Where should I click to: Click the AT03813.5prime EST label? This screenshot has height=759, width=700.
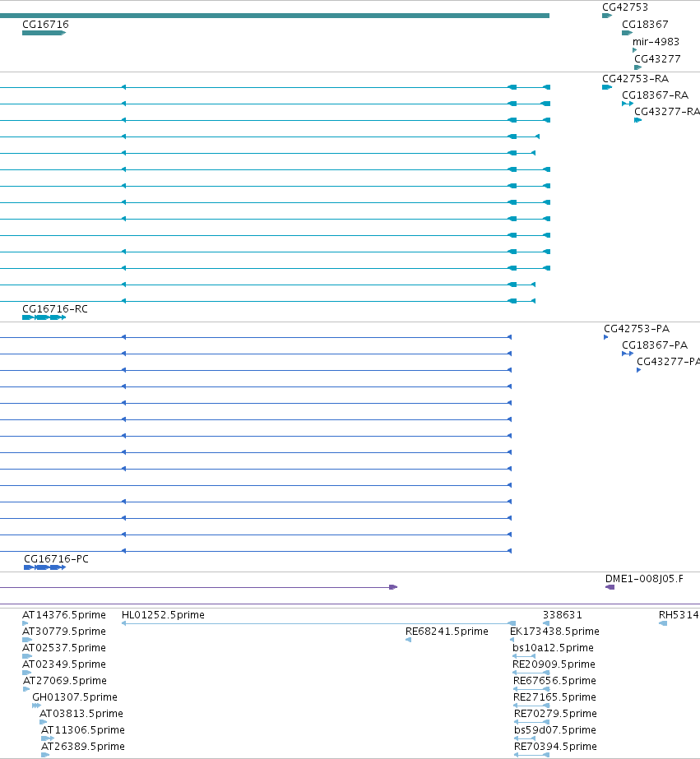click(x=81, y=714)
